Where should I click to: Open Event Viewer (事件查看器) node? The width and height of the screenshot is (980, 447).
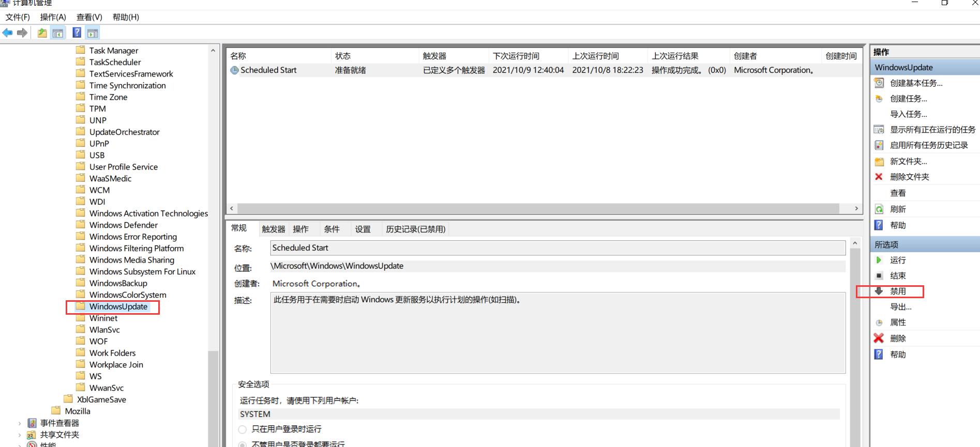[59, 423]
